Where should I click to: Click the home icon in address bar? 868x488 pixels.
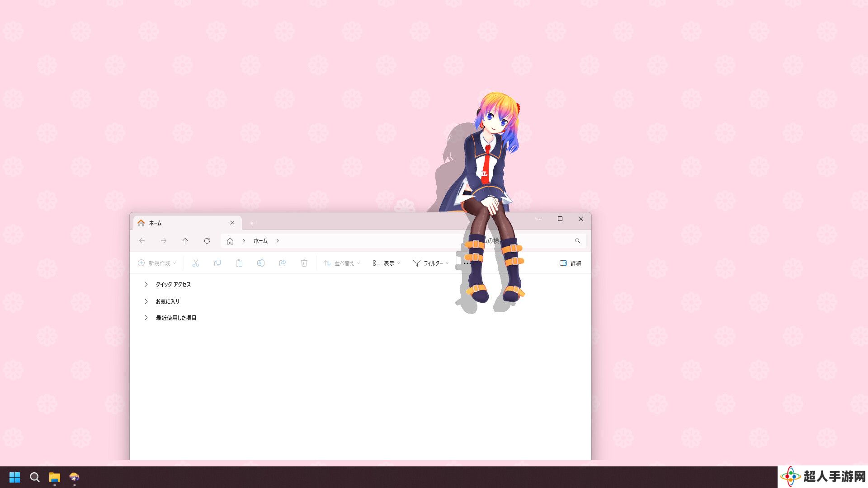(230, 241)
